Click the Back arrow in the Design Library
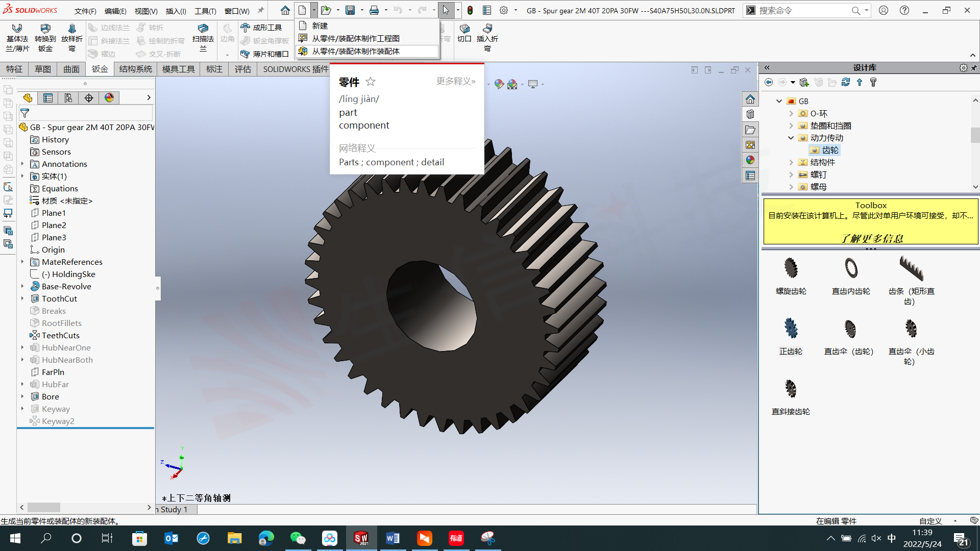980x551 pixels. [769, 82]
